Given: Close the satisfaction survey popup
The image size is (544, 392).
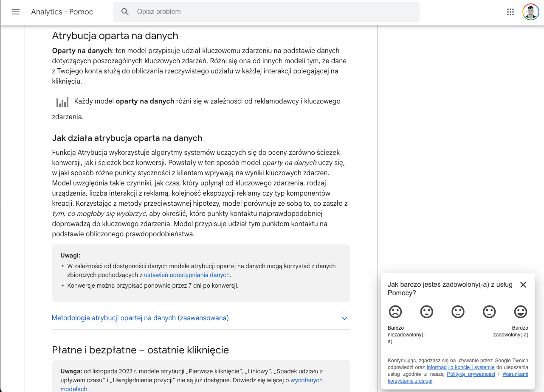Looking at the screenshot, I should (523, 285).
